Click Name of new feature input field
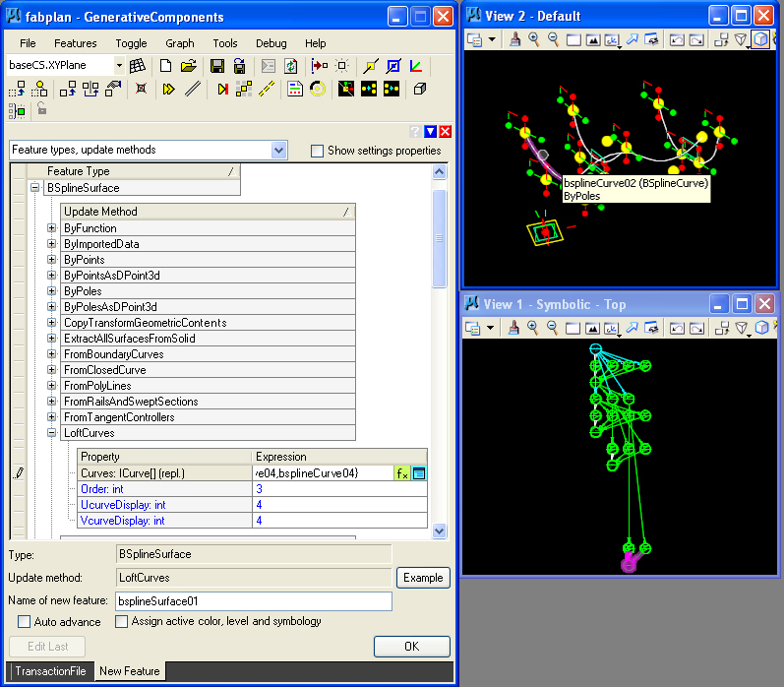 coord(254,601)
